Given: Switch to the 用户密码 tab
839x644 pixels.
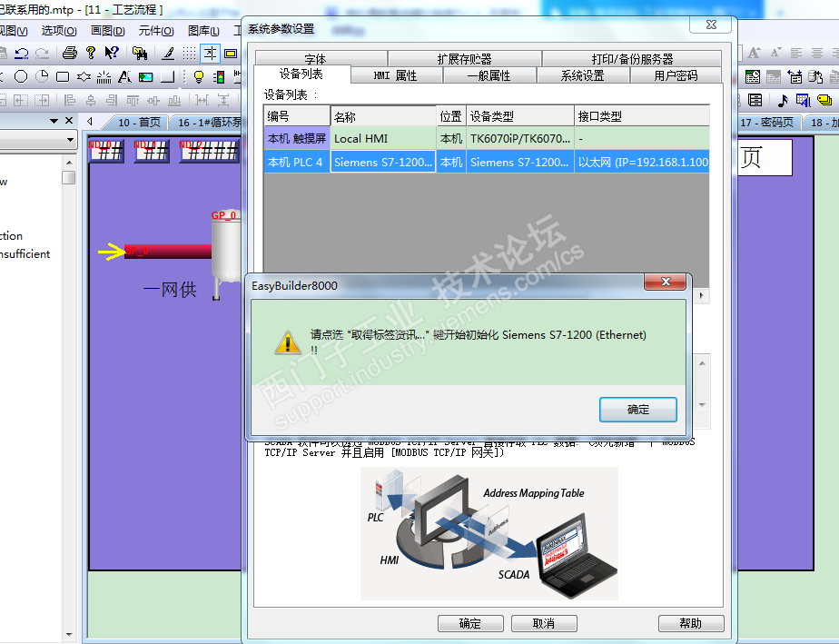Looking at the screenshot, I should 676,75.
